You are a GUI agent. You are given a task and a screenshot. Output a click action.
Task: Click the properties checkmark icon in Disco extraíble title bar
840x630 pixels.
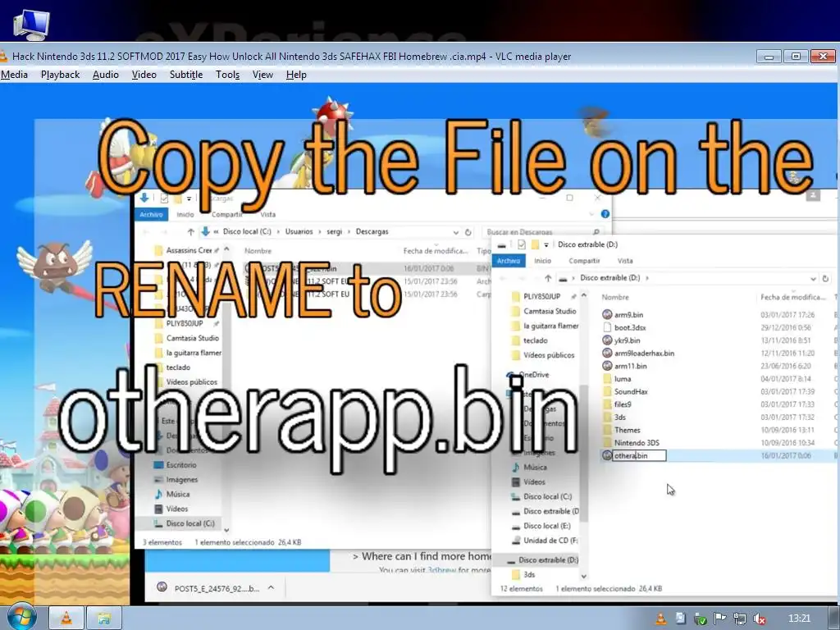521,244
